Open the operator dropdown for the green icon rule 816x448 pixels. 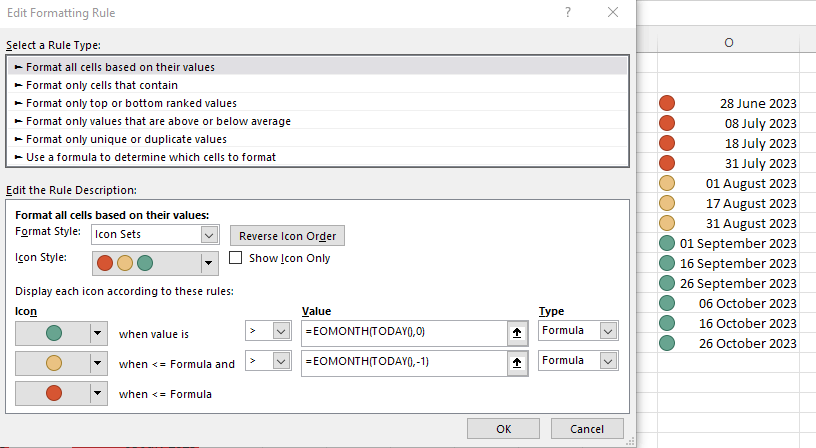(x=281, y=331)
